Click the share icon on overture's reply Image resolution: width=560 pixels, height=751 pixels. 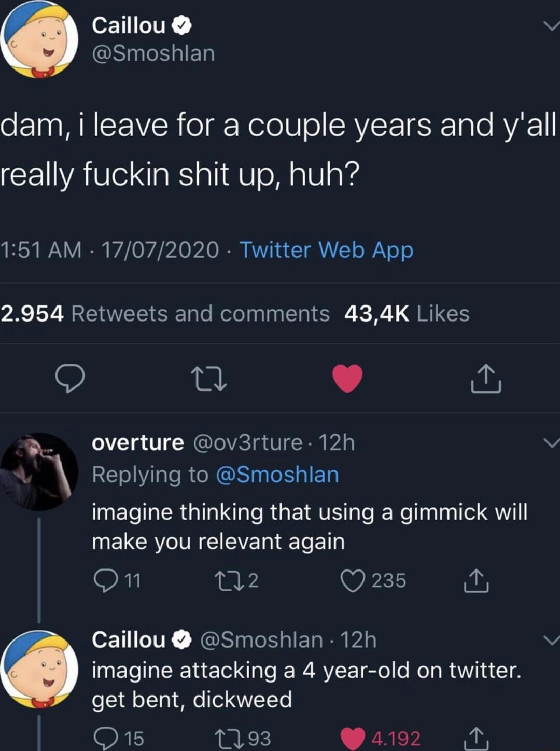[x=476, y=580]
